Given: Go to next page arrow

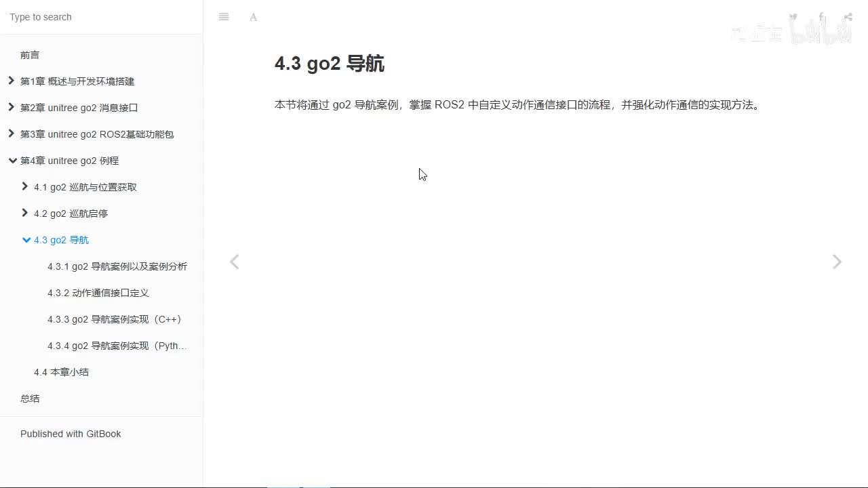Looking at the screenshot, I should point(837,262).
